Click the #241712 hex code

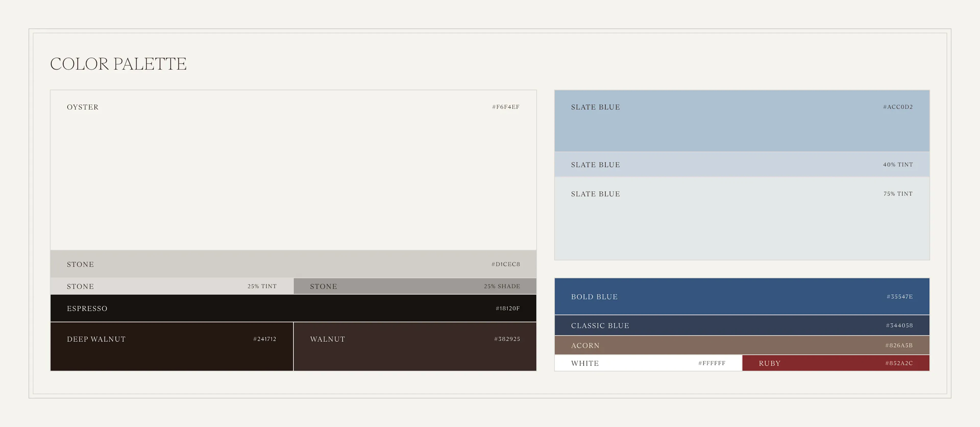point(265,339)
